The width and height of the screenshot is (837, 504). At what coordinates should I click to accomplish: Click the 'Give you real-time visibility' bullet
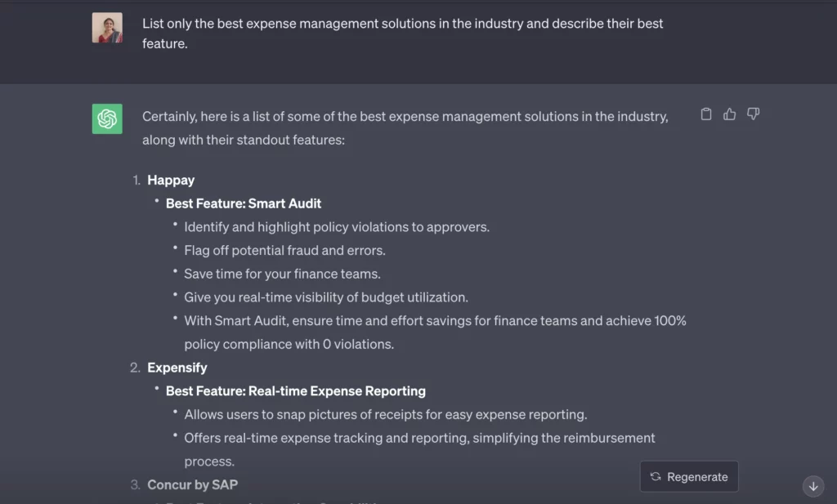pos(326,297)
